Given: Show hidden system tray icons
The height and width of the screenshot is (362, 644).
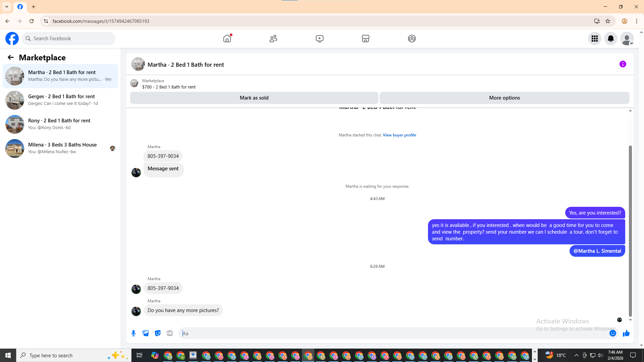Looking at the screenshot, I should coord(576,355).
